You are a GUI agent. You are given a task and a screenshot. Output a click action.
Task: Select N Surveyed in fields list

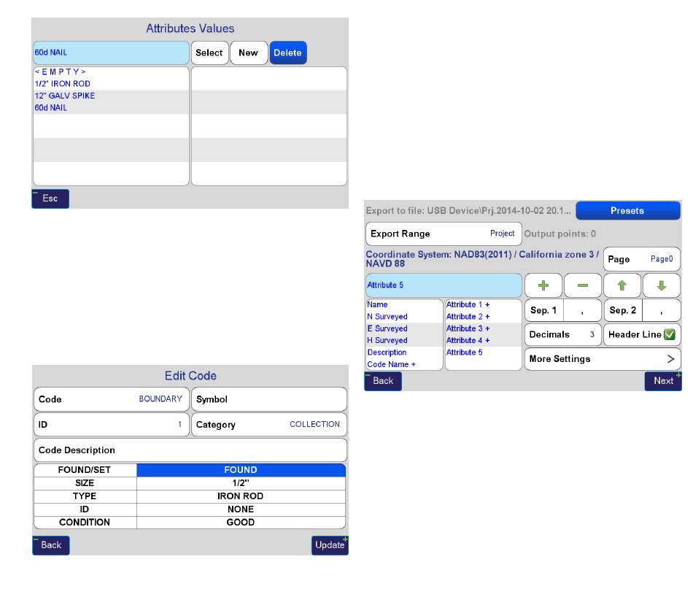pos(404,317)
